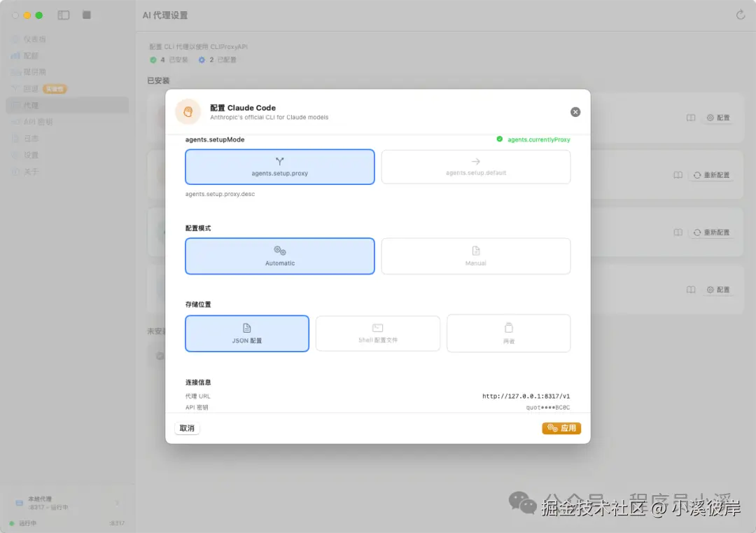
Task: Click the Claude Code logo icon
Action: pos(188,112)
